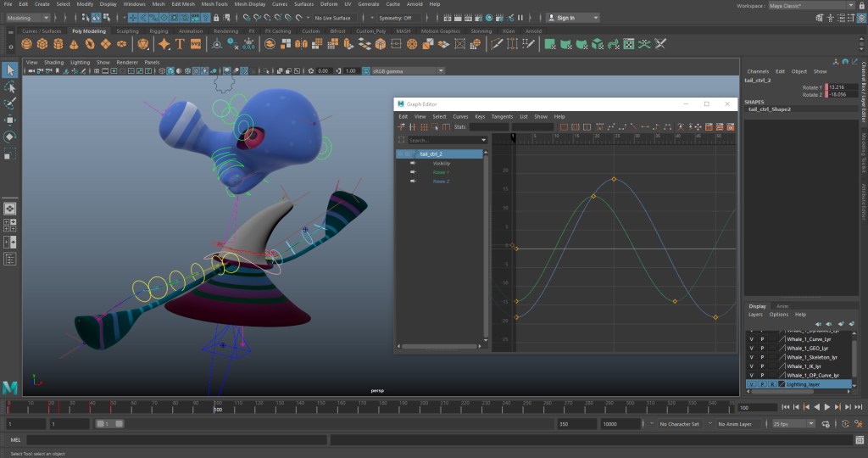Select Rotate Y curve in Graph Editor outliner
Viewport: 868px width, 458px height.
coord(441,172)
